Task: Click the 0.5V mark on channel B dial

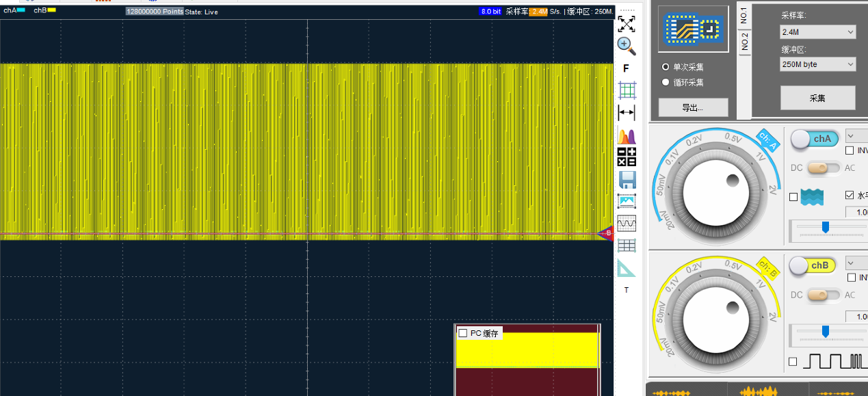Action: (x=733, y=265)
